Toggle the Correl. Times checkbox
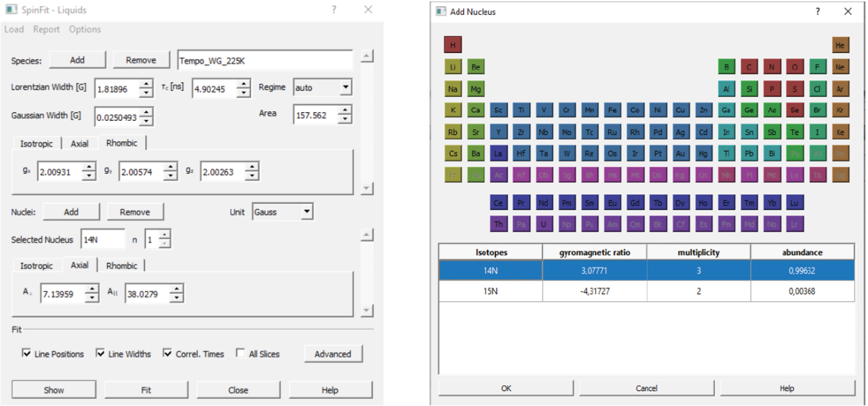The width and height of the screenshot is (868, 406). tap(167, 354)
